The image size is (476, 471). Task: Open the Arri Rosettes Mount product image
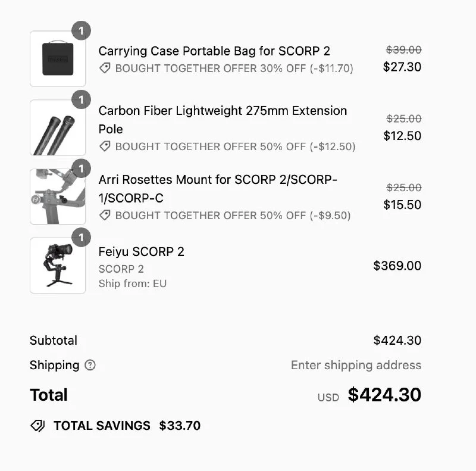point(58,196)
